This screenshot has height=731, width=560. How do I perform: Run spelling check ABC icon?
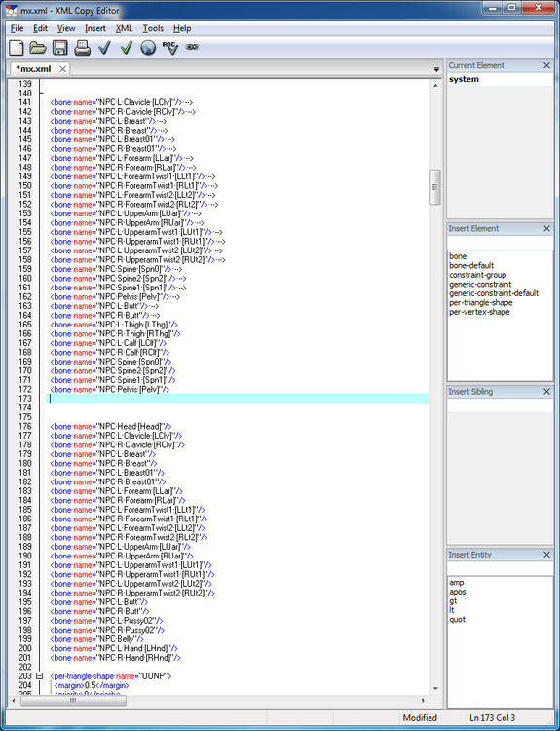170,48
